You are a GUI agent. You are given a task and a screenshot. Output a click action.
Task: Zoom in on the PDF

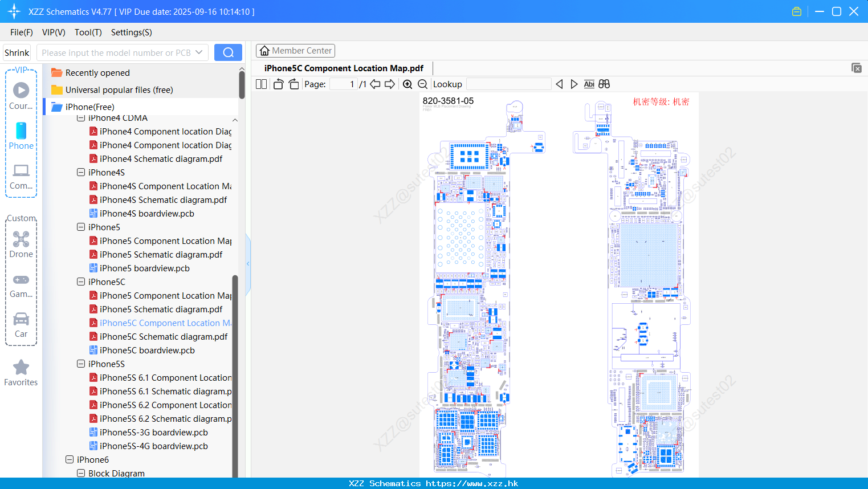click(407, 84)
